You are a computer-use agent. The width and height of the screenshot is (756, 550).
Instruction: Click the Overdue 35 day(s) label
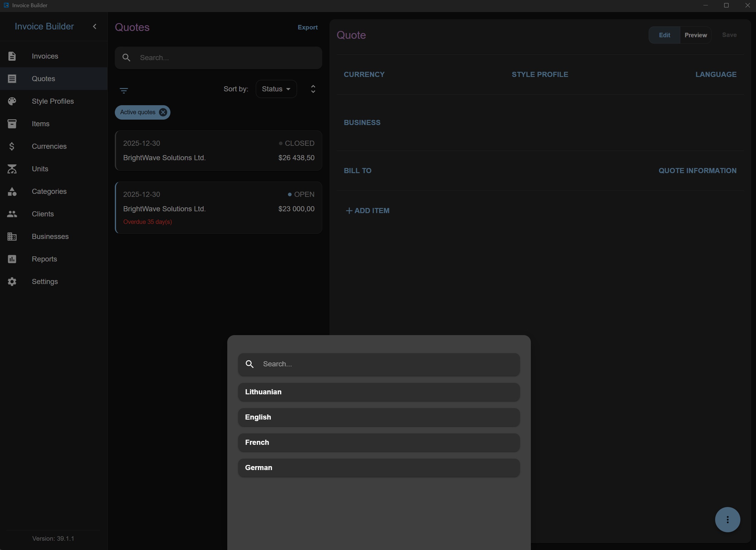click(148, 222)
